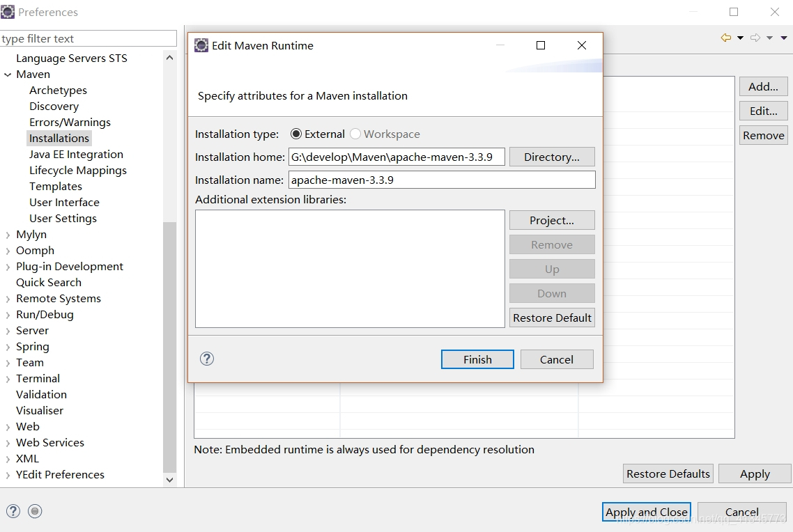Click Edit... in Preferences window

coord(764,111)
